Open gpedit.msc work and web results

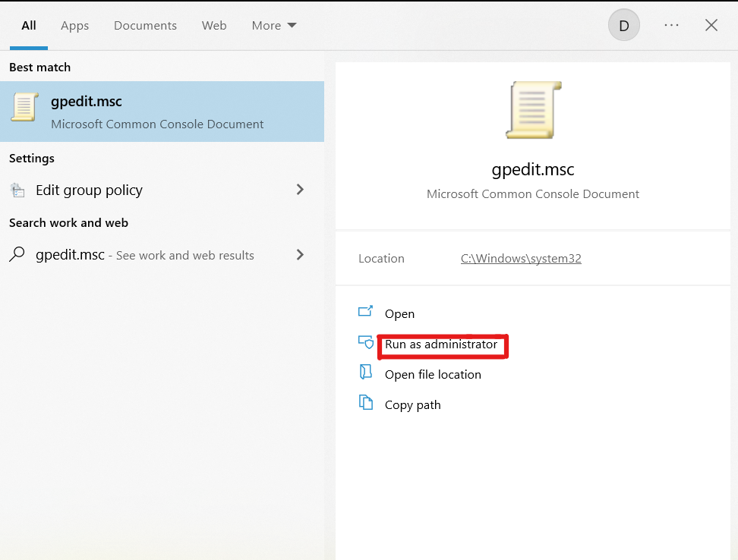[x=162, y=255]
